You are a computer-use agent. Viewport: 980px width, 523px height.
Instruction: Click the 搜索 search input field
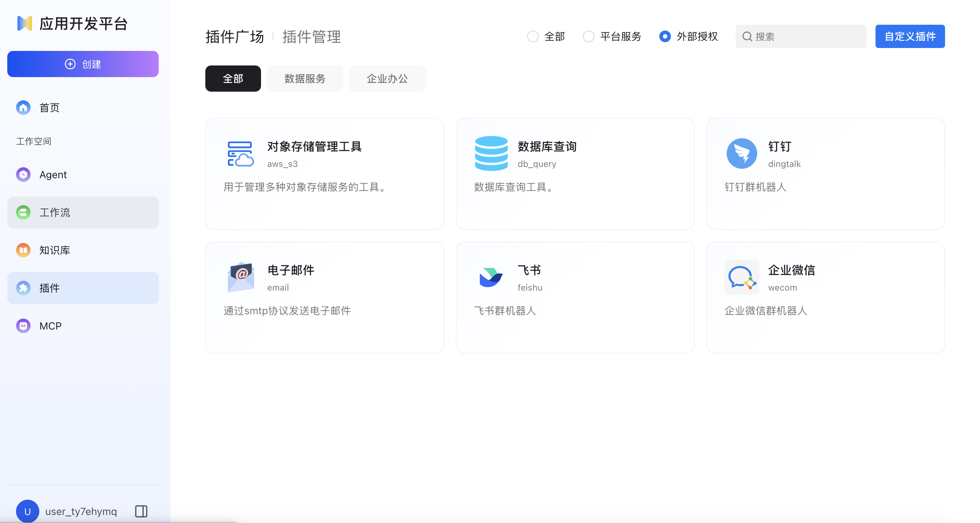(x=801, y=36)
